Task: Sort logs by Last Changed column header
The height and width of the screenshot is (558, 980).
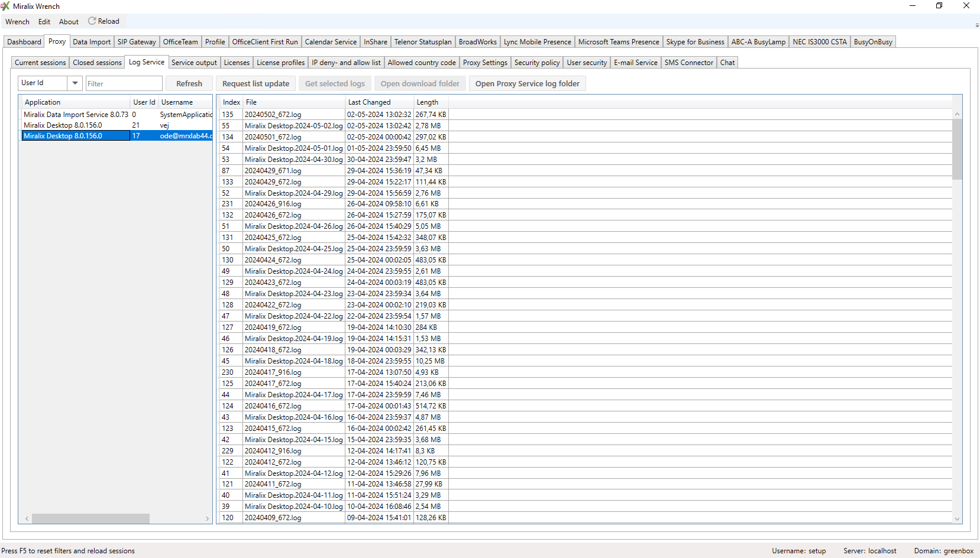Action: pos(379,102)
